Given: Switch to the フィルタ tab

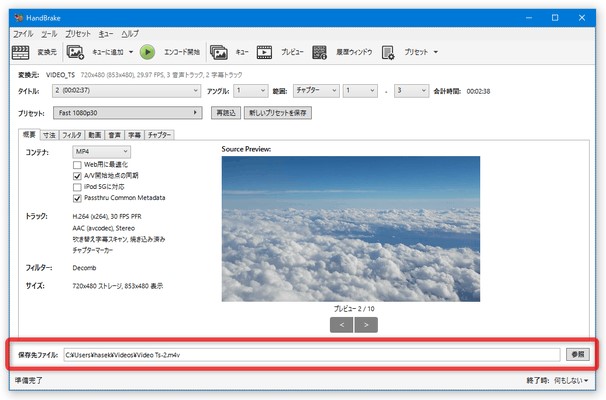Looking at the screenshot, I should pos(72,134).
